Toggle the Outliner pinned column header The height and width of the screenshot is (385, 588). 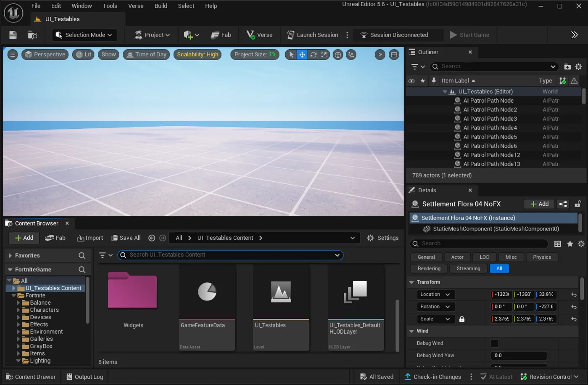click(434, 81)
